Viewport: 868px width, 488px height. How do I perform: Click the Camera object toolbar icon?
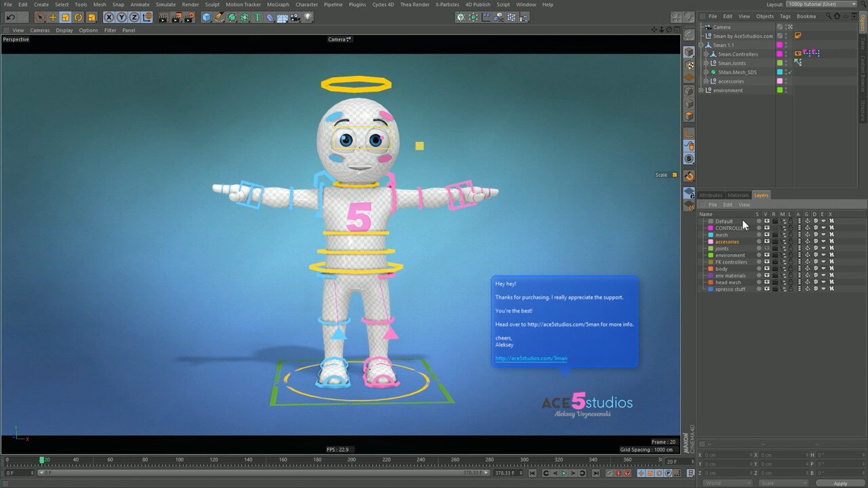pos(295,17)
